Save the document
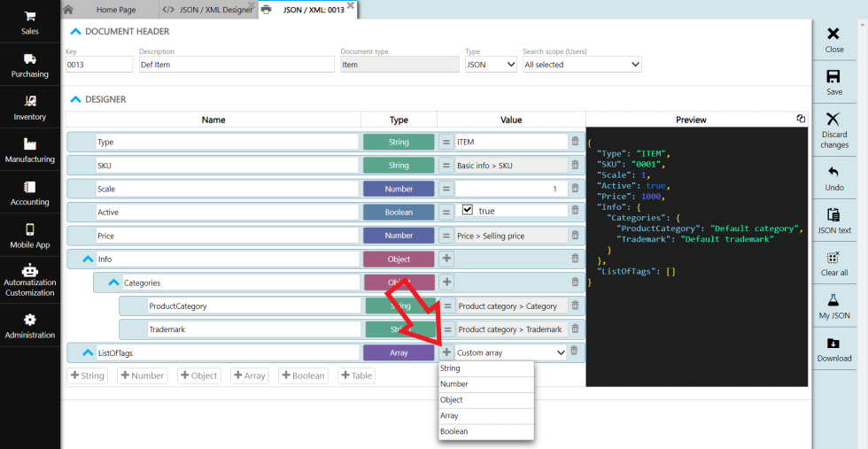The image size is (868, 449). (x=833, y=82)
